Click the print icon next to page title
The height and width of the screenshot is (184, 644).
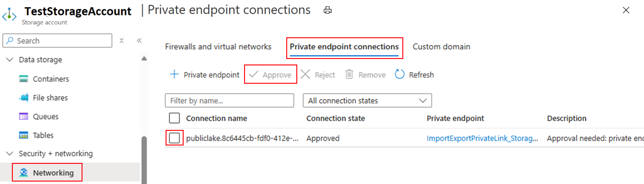(x=327, y=10)
